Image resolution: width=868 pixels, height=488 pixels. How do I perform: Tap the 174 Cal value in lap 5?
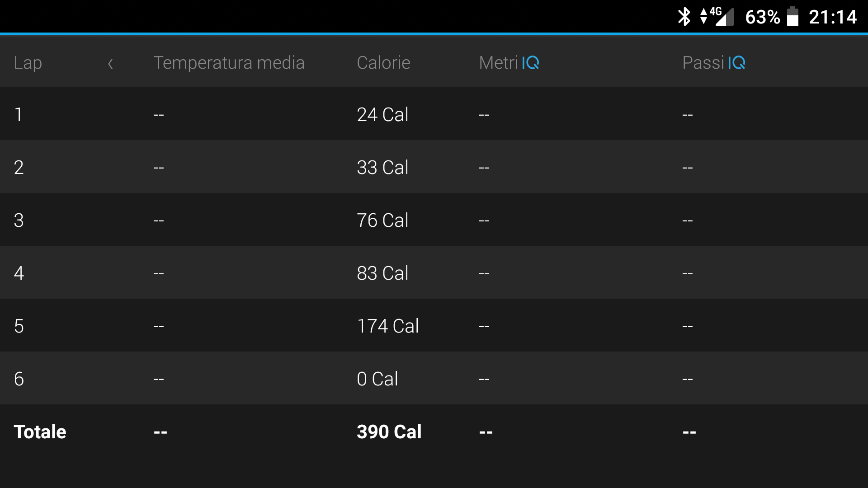pyautogui.click(x=388, y=326)
